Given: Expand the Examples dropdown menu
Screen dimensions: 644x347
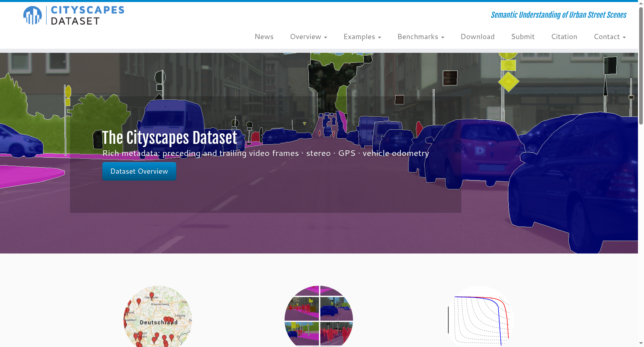Looking at the screenshot, I should [x=362, y=37].
